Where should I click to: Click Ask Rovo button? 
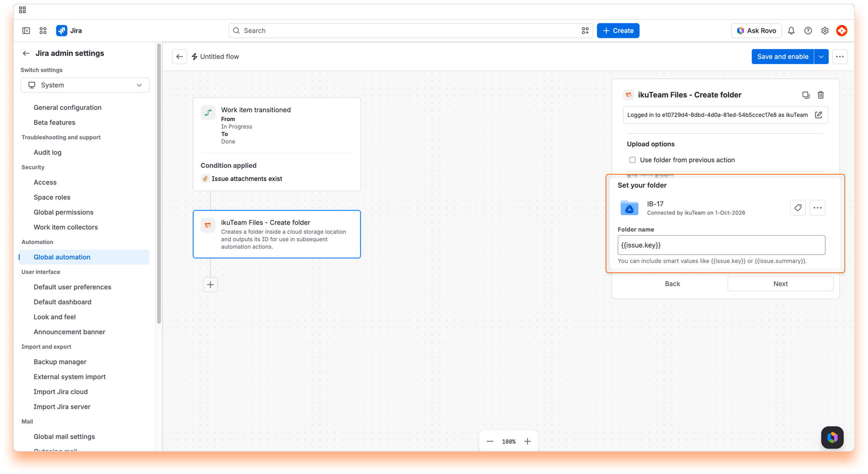click(756, 30)
